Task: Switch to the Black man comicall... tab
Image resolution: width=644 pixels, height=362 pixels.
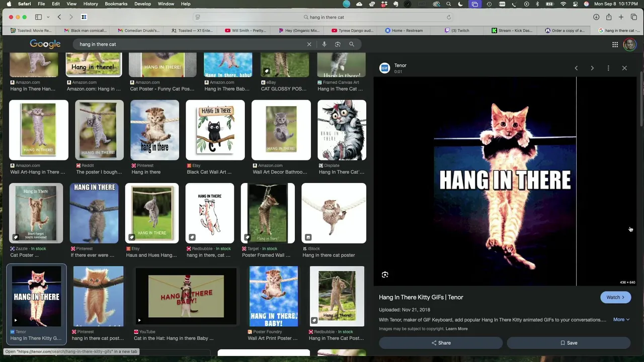Action: (x=85, y=30)
